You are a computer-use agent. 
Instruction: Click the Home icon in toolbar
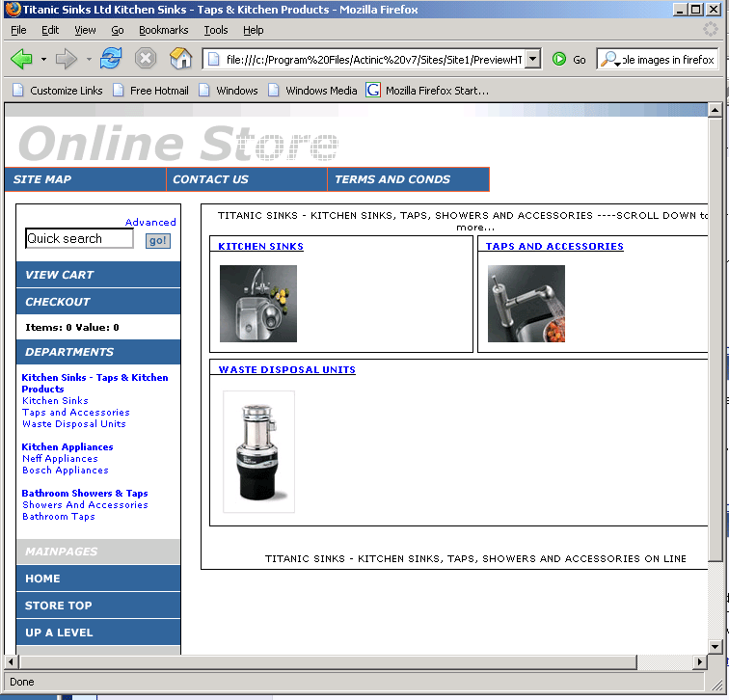(180, 60)
